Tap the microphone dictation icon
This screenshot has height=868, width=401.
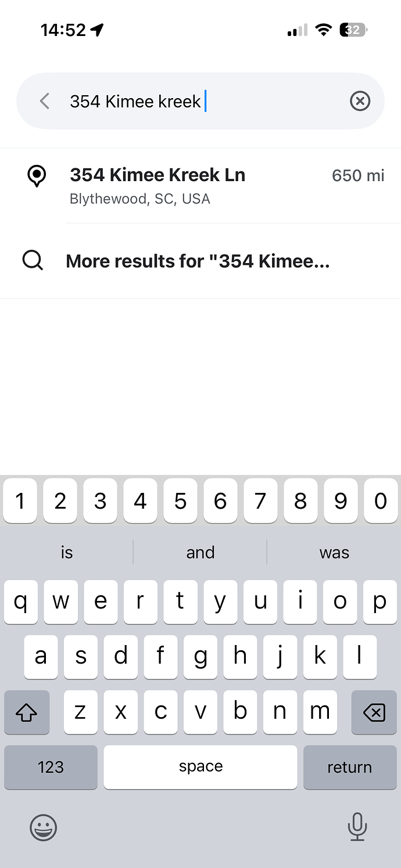(357, 827)
